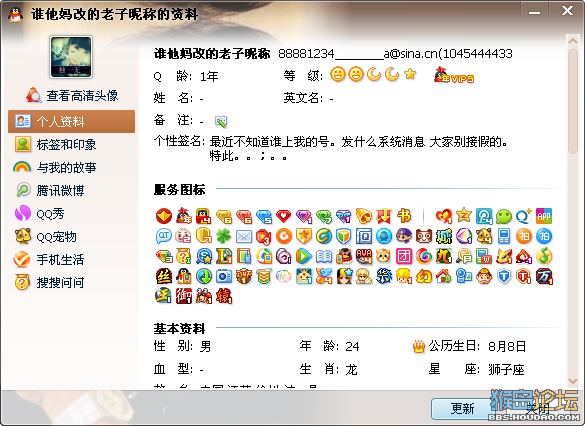Click the vertical scrollbar thumb
This screenshot has height=426, width=585.
click(x=573, y=101)
